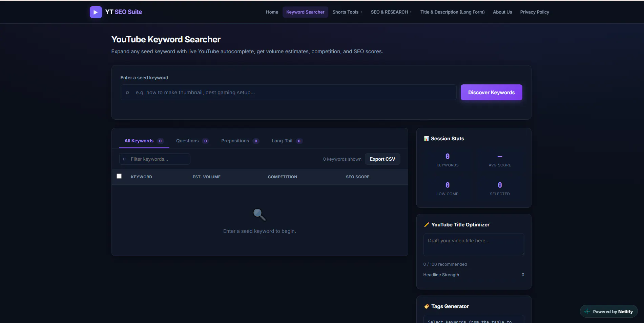Screen dimensions: 644x323
Task: Open Title & Description (Long Form) page
Action: (x=452, y=12)
